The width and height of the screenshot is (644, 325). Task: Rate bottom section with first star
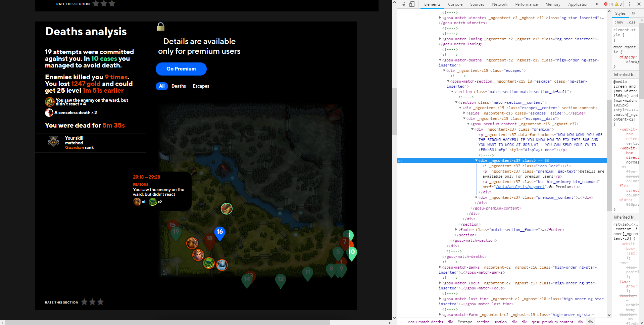[x=85, y=302]
